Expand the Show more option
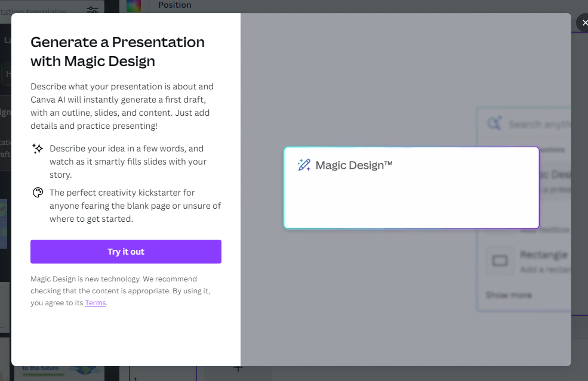Screen dimensions: 588x381 coord(509,295)
